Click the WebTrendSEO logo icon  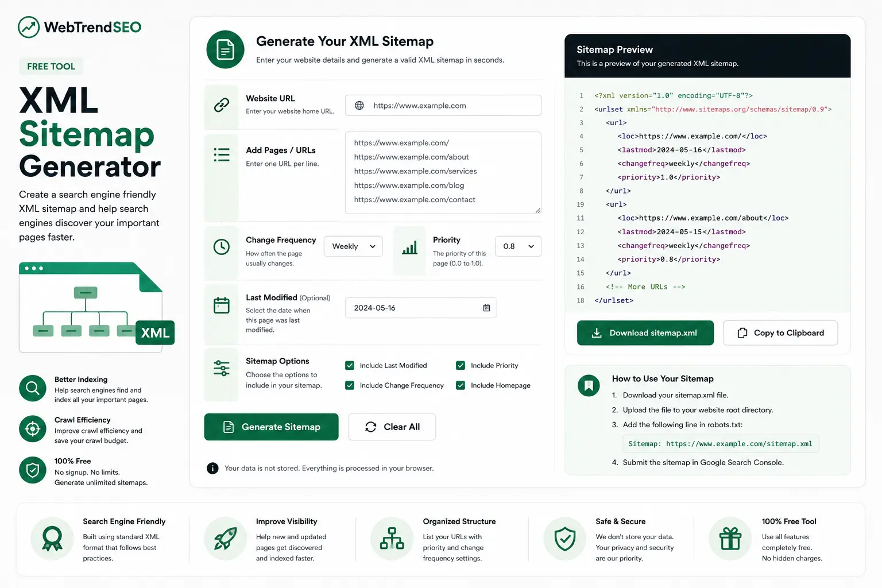29,27
